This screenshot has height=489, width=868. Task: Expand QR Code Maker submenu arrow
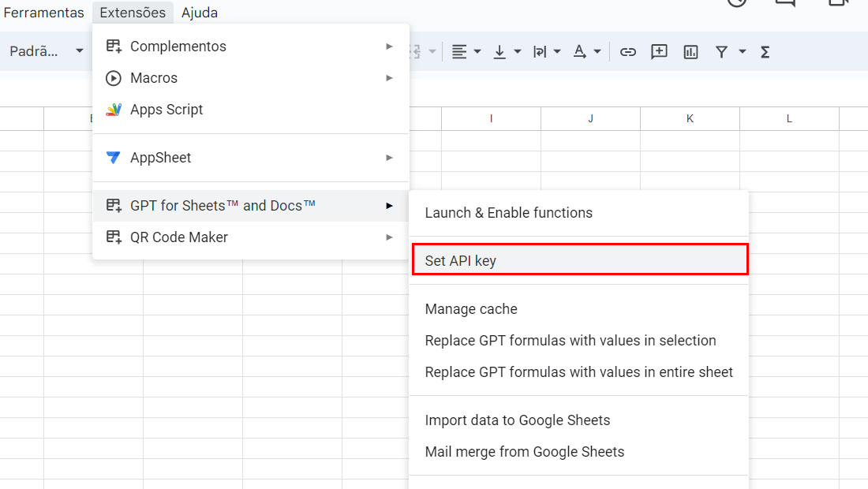click(389, 237)
